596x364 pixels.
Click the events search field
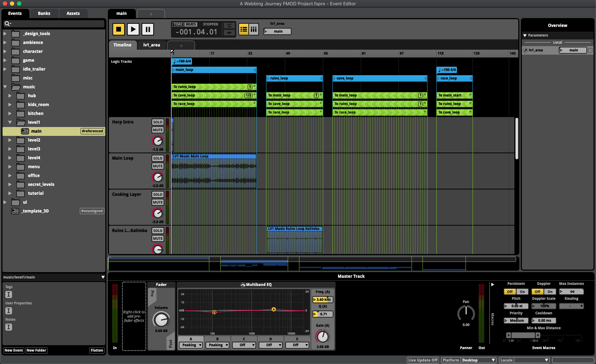point(54,24)
